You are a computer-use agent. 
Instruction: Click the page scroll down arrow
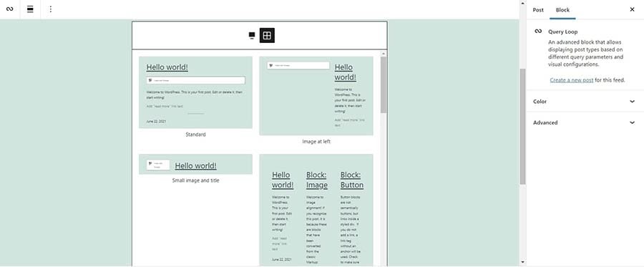click(x=522, y=262)
